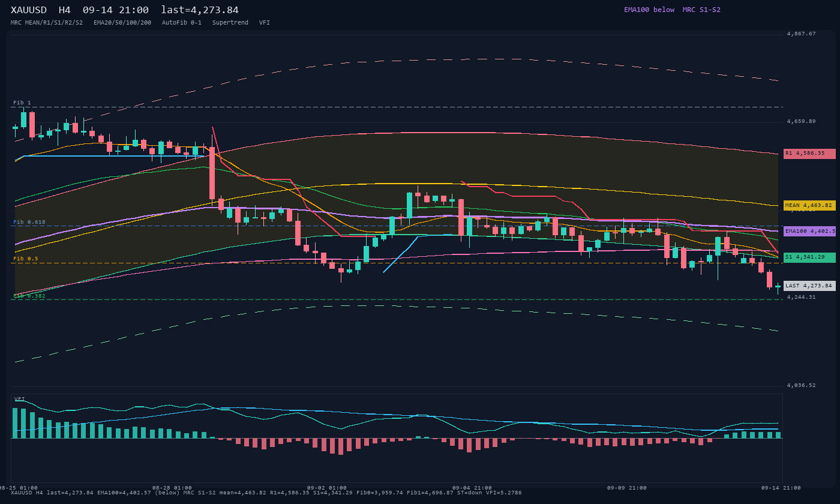Click the red R1 4,586.35 price tag
This screenshot has height=504, width=840.
(809, 154)
